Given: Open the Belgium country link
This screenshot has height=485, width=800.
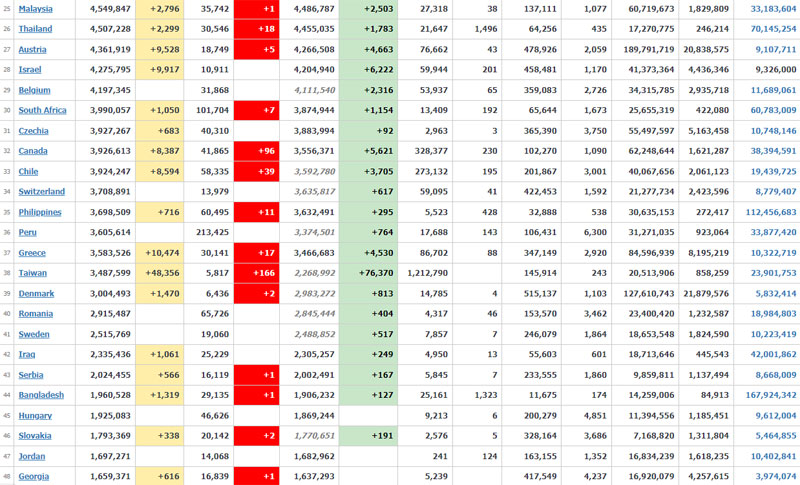Looking at the screenshot, I should (x=34, y=90).
